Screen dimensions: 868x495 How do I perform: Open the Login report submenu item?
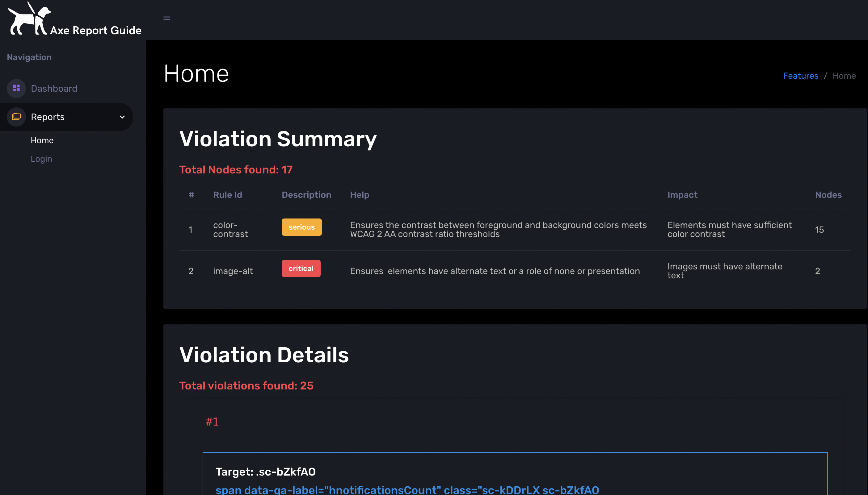click(41, 159)
